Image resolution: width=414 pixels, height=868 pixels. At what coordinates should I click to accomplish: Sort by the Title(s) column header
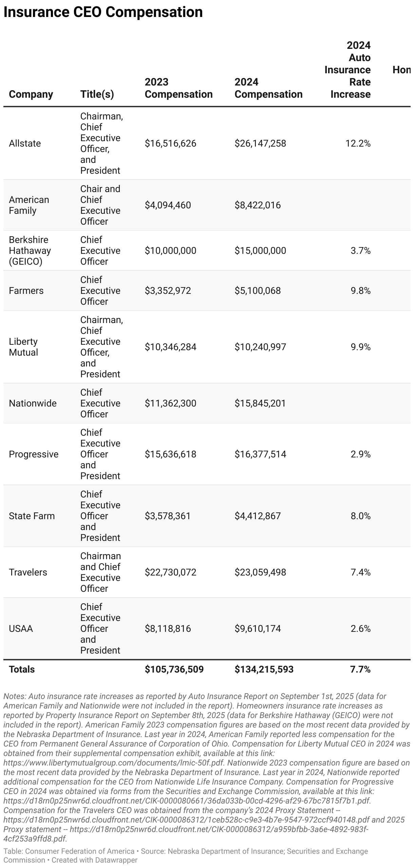click(97, 94)
